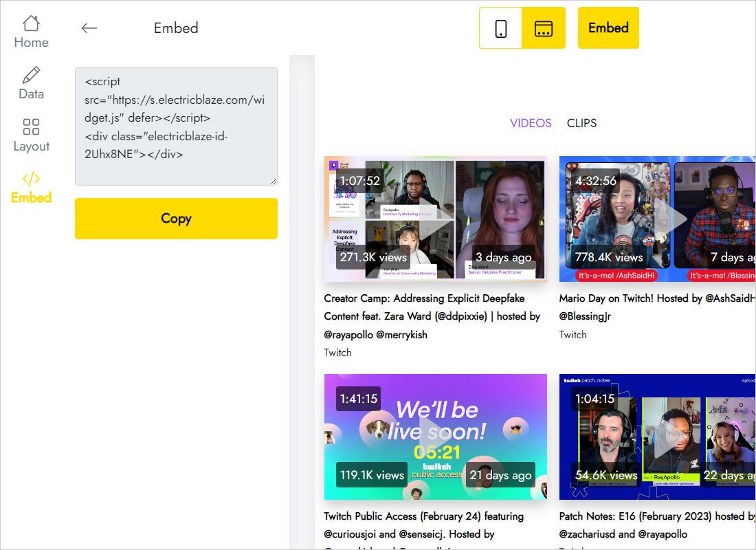Click Twitch channel name under Mario Day video

(572, 334)
